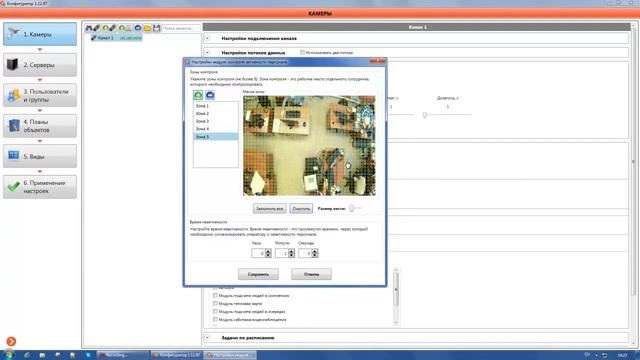
Task: Click the minutes stepper arrows
Action: pos(291,253)
